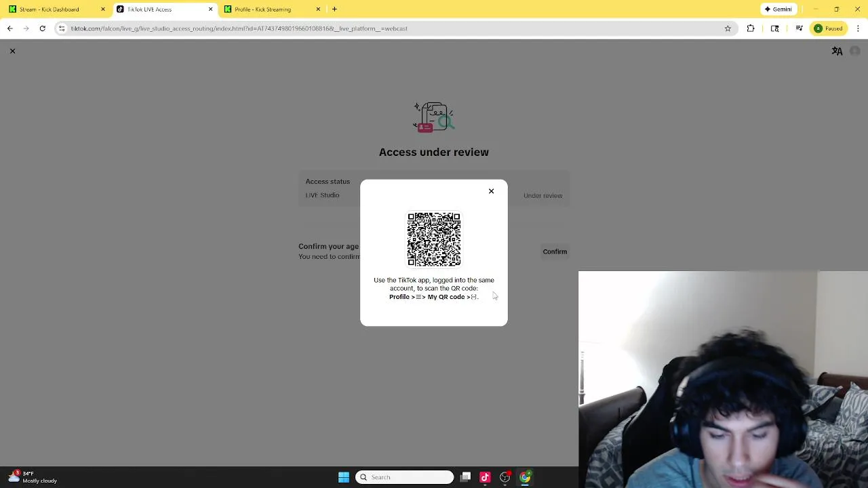View site information icon in address bar
This screenshot has height=488, width=868.
point(62,28)
